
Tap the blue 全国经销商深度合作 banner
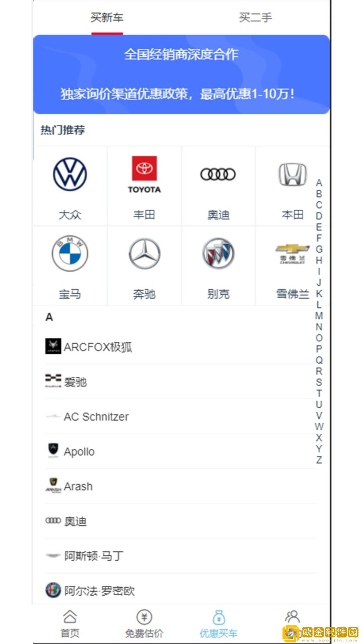181,74
